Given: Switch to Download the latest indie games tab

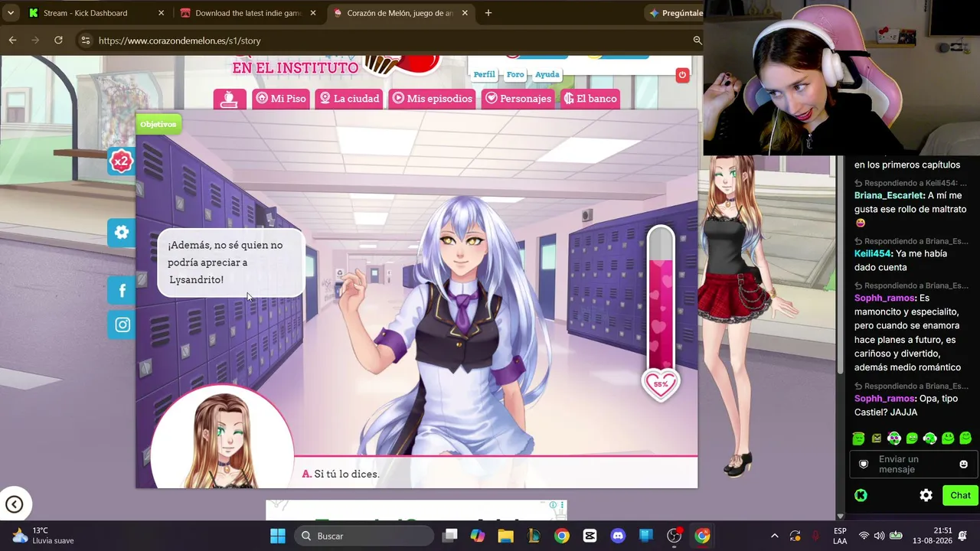Looking at the screenshot, I should click(x=249, y=13).
